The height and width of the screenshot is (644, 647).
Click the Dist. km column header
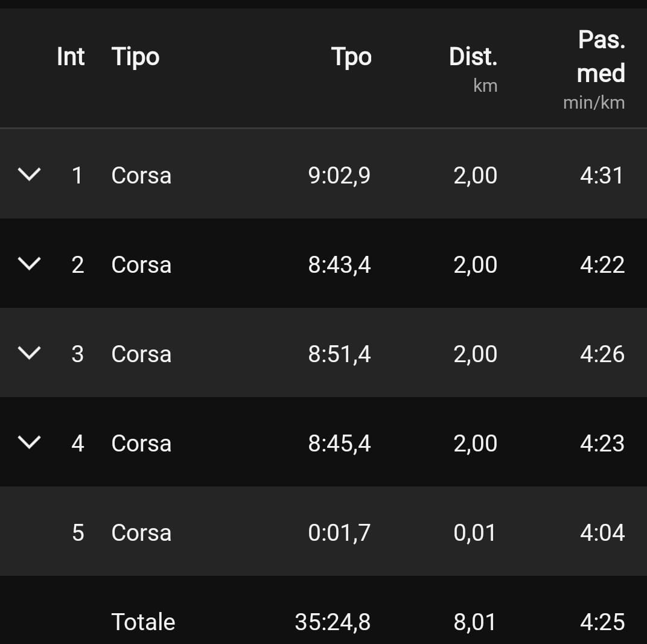point(473,57)
